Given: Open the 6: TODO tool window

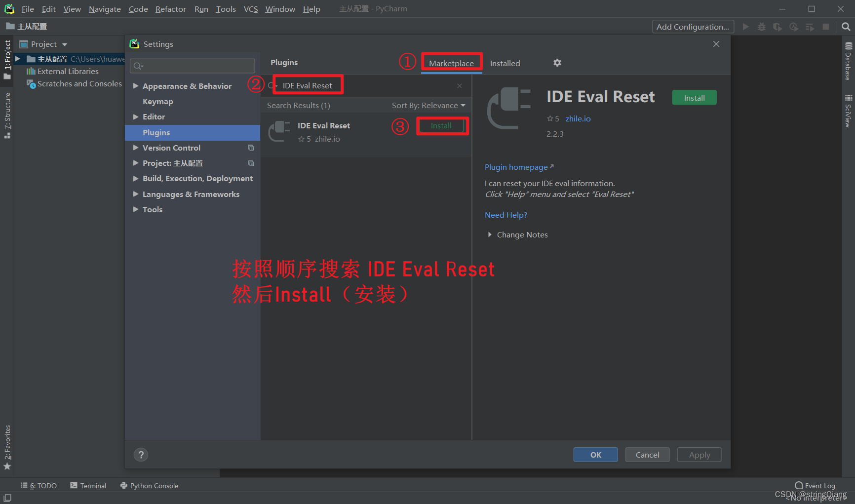Looking at the screenshot, I should [39, 486].
